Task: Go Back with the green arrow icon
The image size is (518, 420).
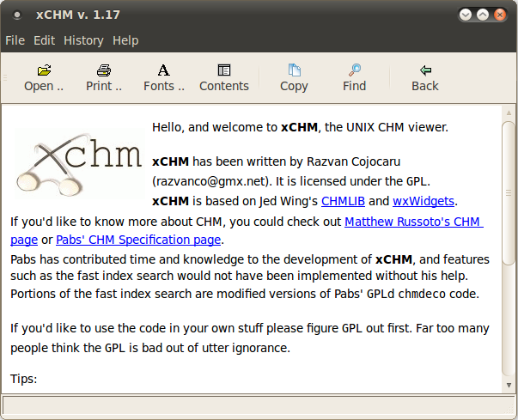Action: (425, 70)
